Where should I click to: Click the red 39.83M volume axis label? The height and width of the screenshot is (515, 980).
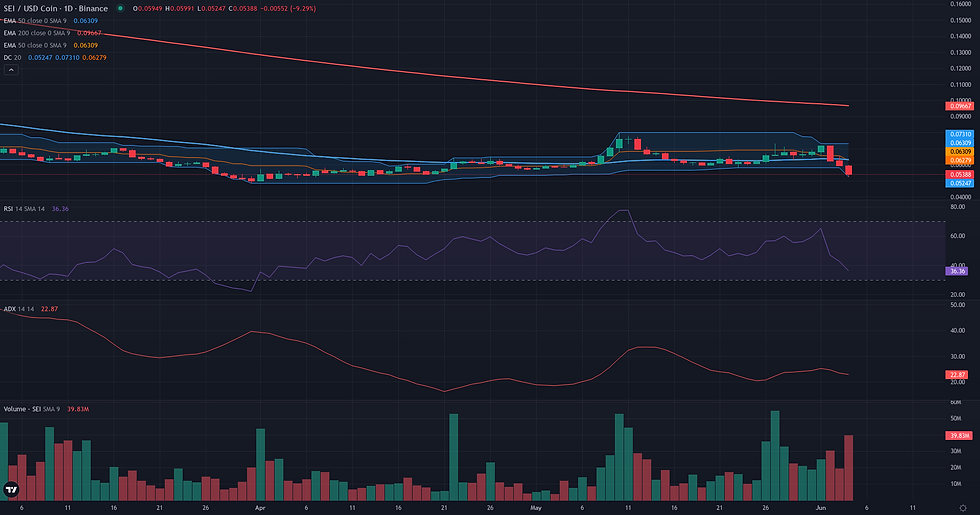(959, 435)
